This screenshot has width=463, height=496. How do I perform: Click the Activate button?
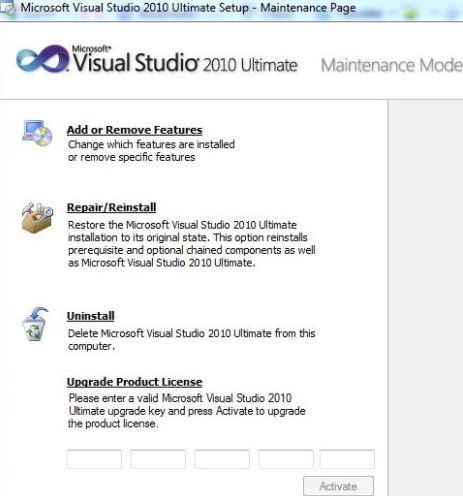(338, 486)
